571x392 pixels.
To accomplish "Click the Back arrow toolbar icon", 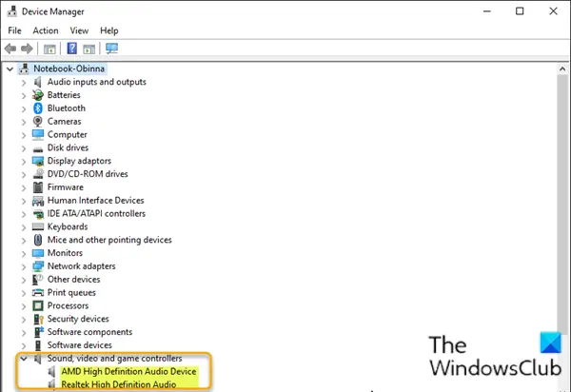I will pos(10,49).
